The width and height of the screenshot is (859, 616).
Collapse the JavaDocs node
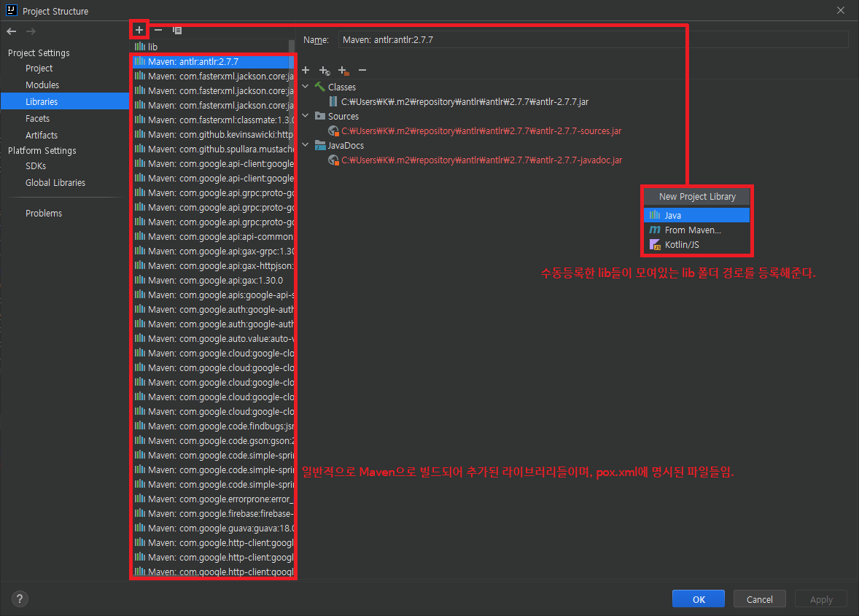(x=306, y=145)
